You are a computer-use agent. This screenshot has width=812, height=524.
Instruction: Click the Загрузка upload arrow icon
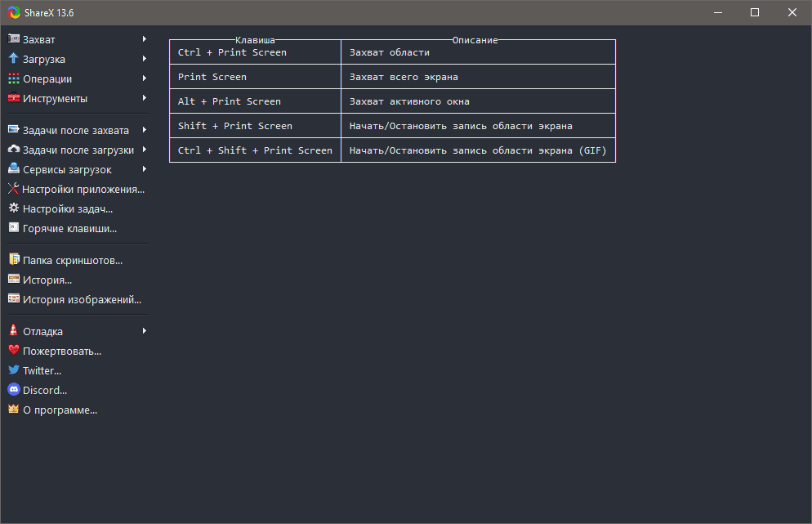tap(14, 59)
